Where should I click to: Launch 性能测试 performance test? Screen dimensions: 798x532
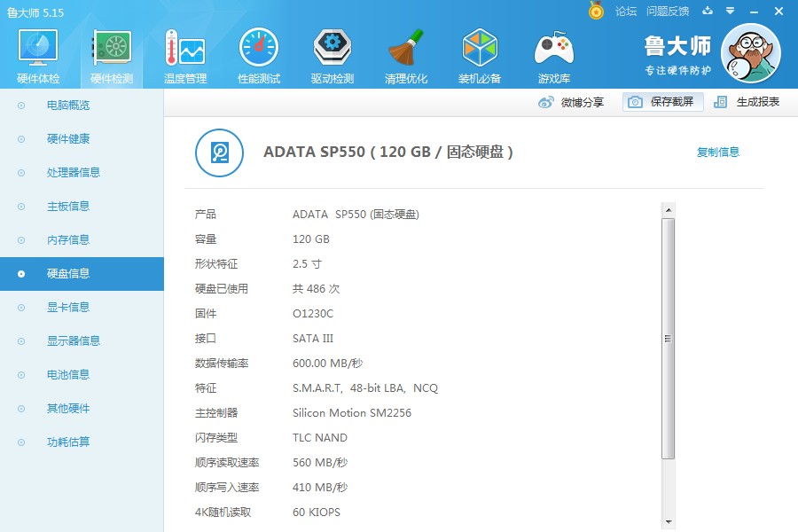tap(259, 56)
